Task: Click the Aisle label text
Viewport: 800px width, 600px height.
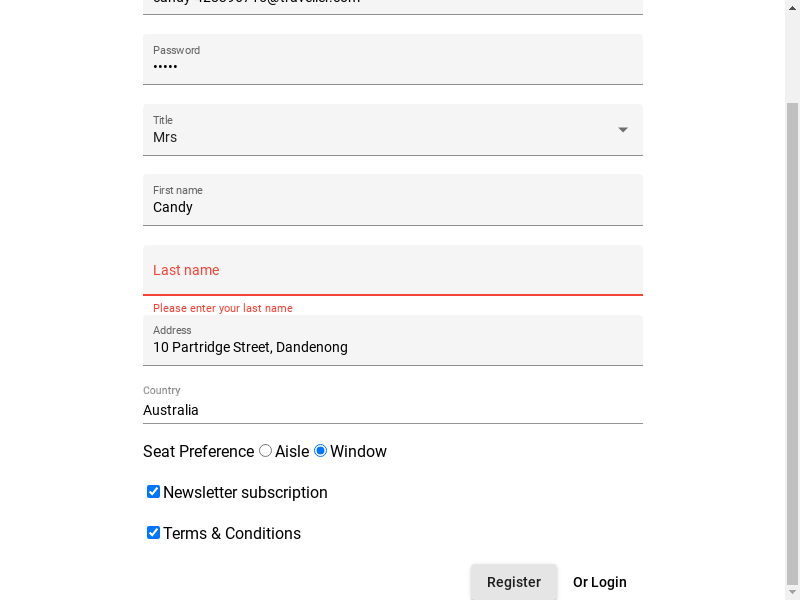Action: [292, 452]
